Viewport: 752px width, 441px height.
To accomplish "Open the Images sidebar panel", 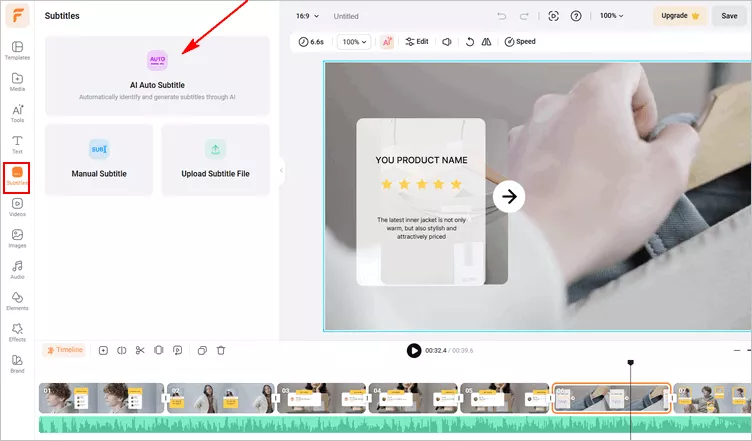I will click(17, 238).
